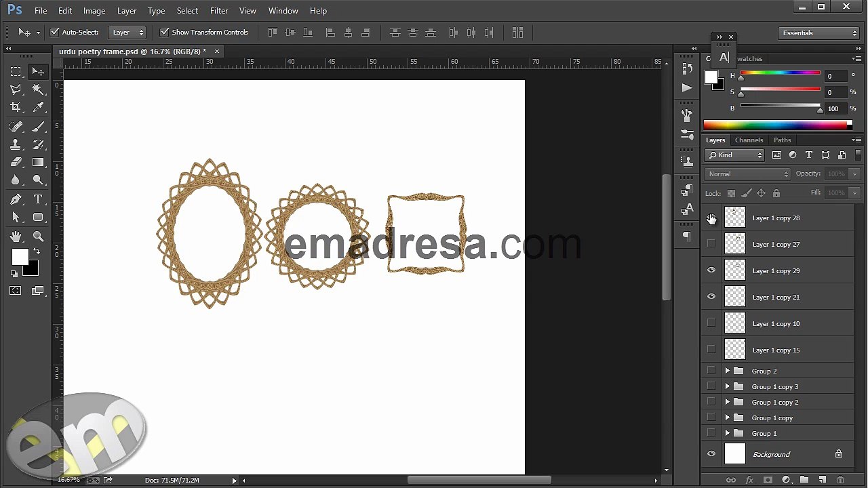Create new group folder icon
868x488 pixels.
(804, 480)
